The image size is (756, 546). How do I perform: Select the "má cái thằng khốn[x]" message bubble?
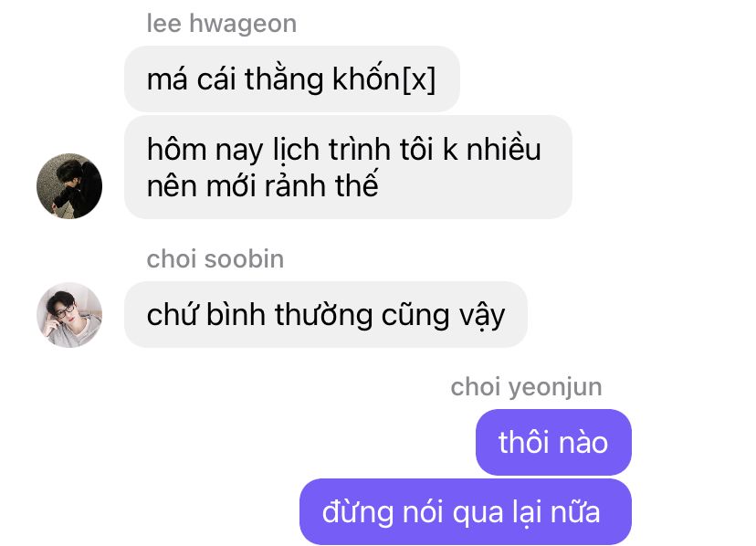291,79
